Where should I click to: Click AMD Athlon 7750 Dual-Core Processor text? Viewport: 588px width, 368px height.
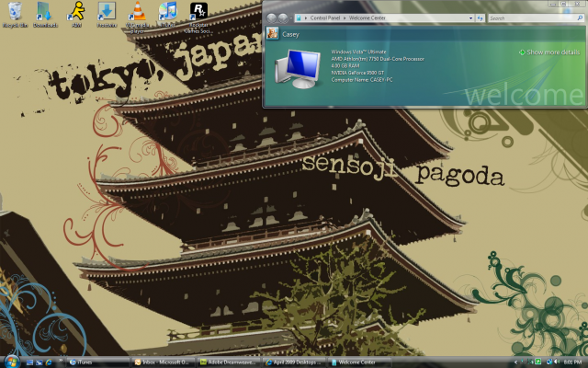pos(378,59)
